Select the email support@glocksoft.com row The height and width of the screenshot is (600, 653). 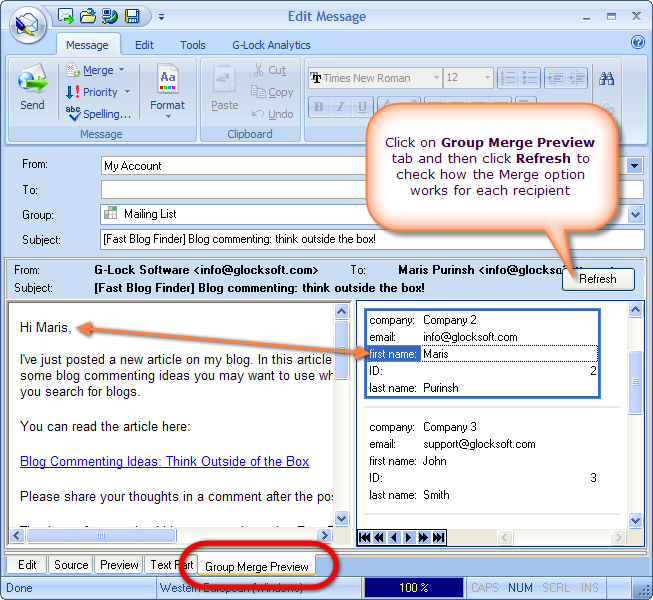[x=482, y=444]
